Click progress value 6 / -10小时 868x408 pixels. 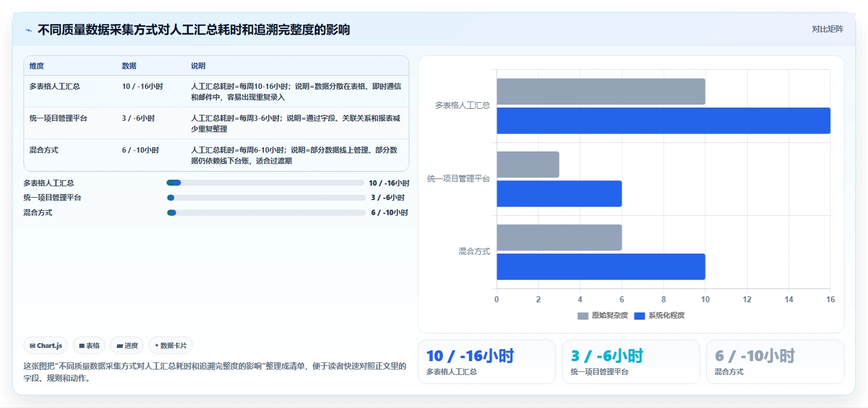pos(390,213)
